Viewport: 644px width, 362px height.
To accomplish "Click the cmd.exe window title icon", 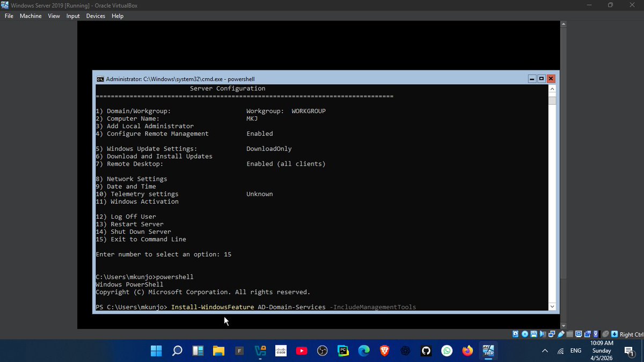I will tap(100, 79).
